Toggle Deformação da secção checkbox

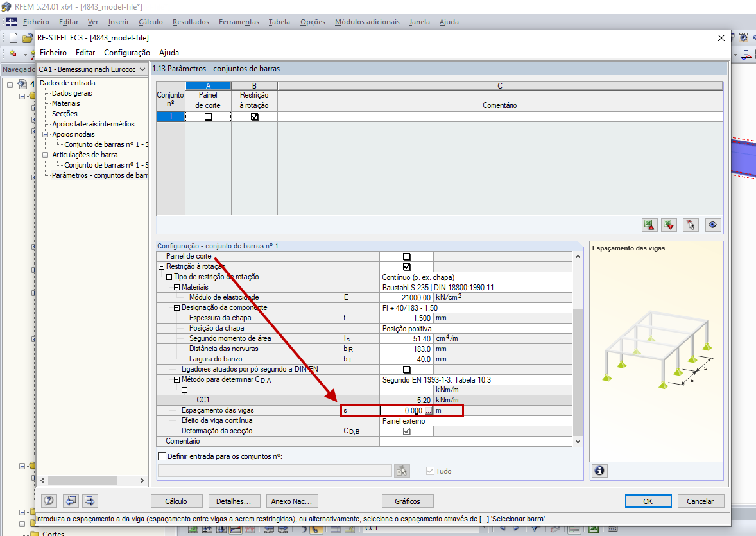(406, 431)
